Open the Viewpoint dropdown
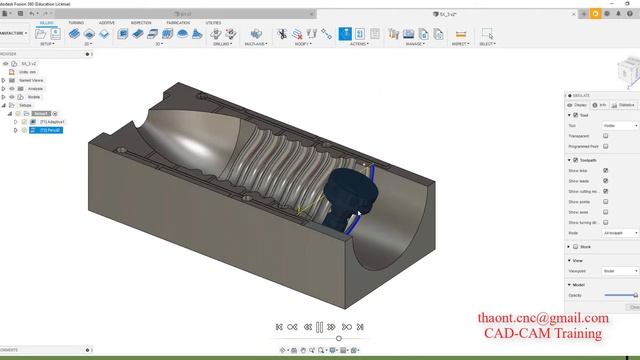This screenshot has width=640, height=360. 620,271
